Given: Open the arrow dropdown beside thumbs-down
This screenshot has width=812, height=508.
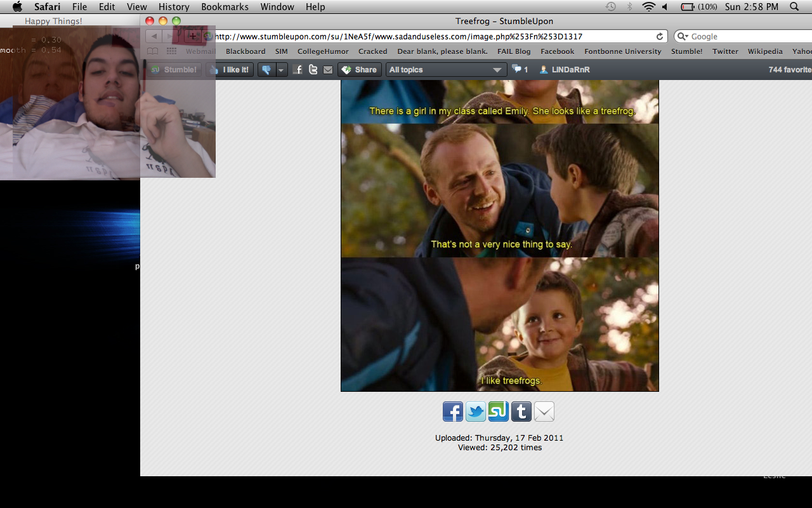Looking at the screenshot, I should pyautogui.click(x=281, y=70).
